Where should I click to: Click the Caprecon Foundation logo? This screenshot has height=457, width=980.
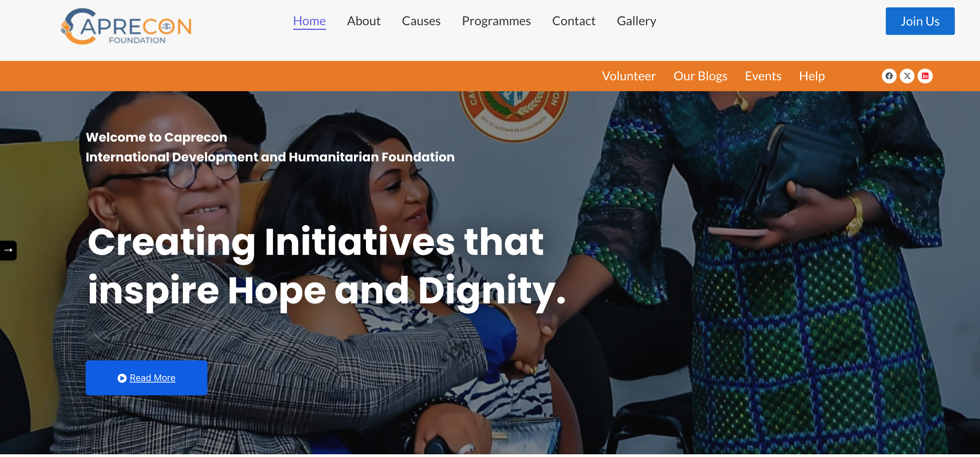[126, 26]
